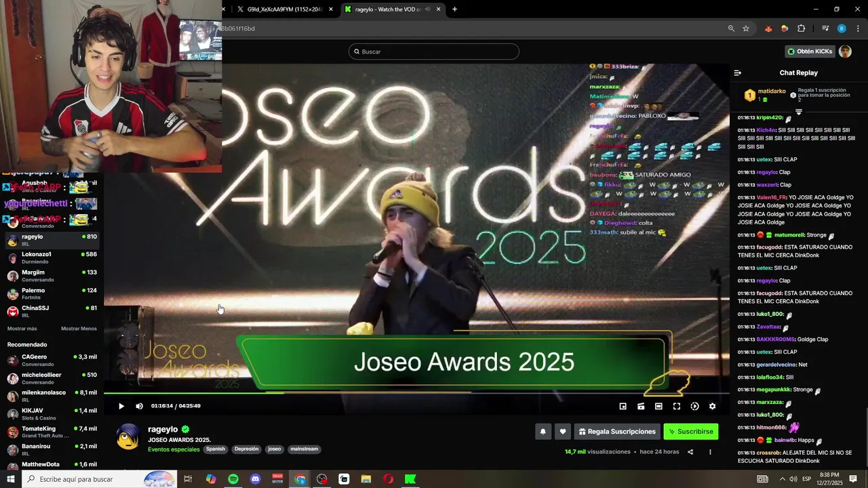Switch to theater mode
868x488 pixels.
[658, 406]
